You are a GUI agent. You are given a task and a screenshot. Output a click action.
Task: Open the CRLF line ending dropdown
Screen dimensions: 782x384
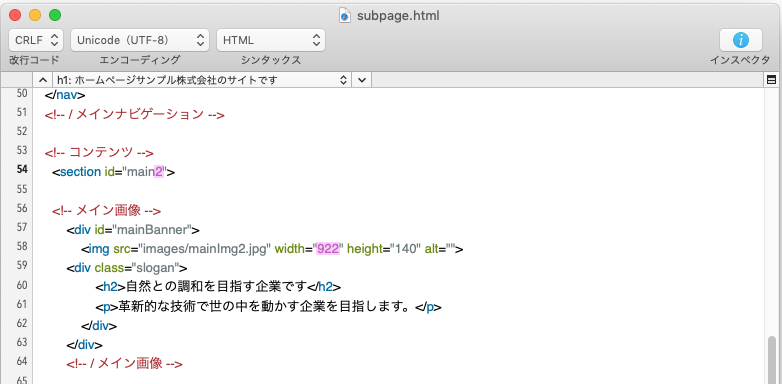point(36,40)
